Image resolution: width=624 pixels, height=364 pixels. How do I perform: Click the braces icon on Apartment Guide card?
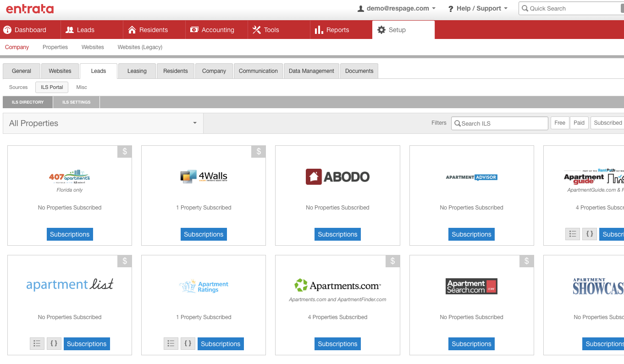tap(590, 234)
